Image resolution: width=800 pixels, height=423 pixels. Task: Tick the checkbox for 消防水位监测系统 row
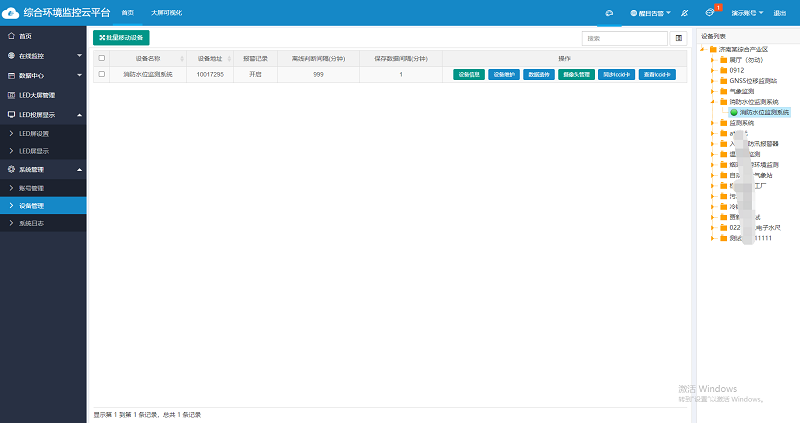(102, 74)
